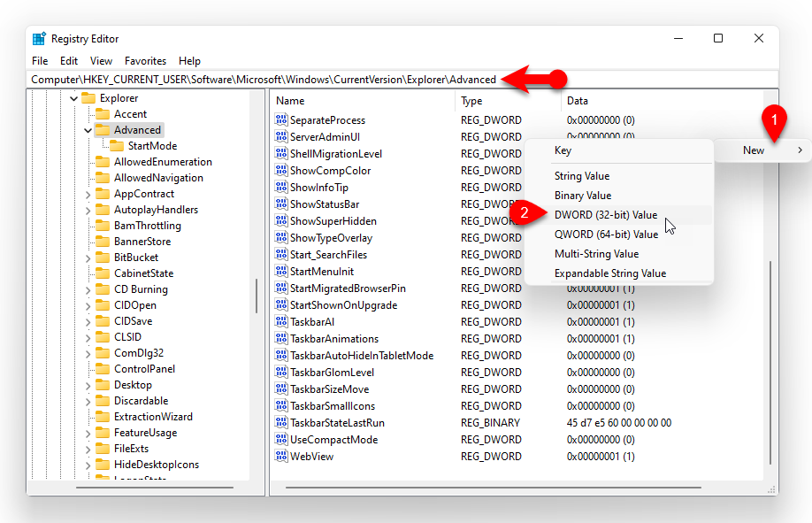Open the Edit menu
Viewport: 812px width, 523px height.
[x=69, y=61]
